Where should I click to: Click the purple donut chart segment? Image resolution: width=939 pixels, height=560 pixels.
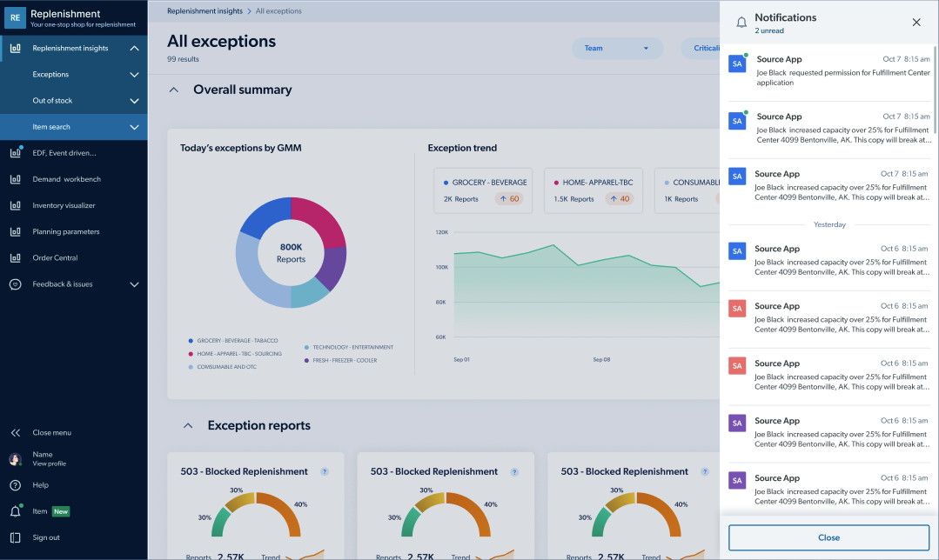click(332, 268)
